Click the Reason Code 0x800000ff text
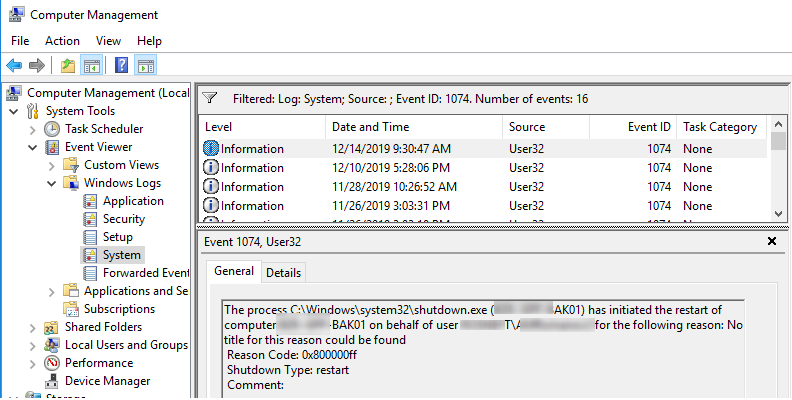 click(x=292, y=355)
